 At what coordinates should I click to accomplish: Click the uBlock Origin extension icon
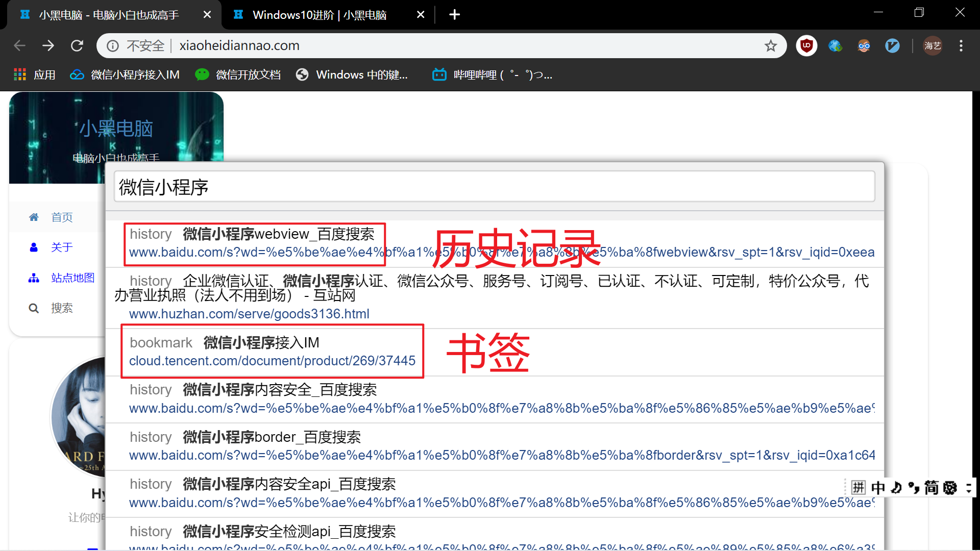coord(806,46)
